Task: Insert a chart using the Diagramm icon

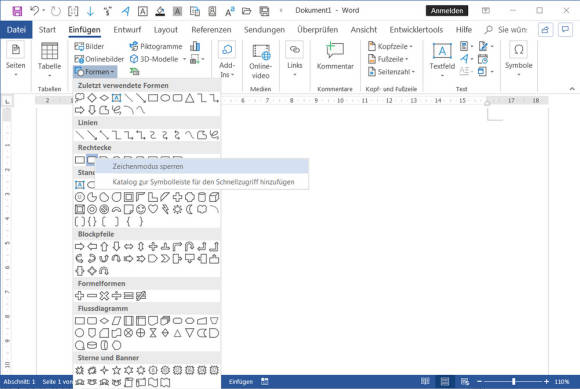Action: pyautogui.click(x=195, y=46)
